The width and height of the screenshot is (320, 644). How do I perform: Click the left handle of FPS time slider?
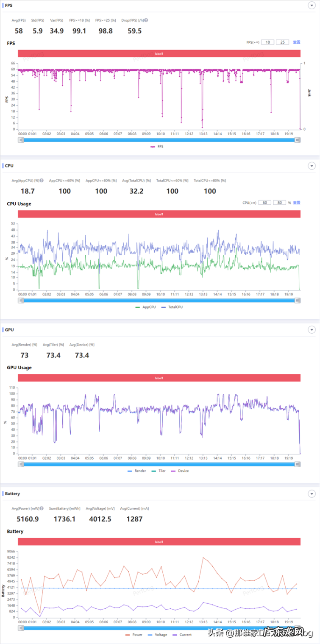click(20, 140)
